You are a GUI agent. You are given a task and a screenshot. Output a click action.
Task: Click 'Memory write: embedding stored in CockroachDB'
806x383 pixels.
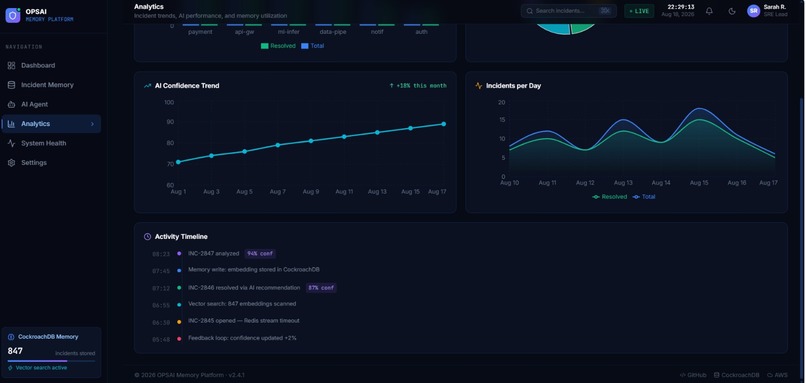click(x=254, y=269)
